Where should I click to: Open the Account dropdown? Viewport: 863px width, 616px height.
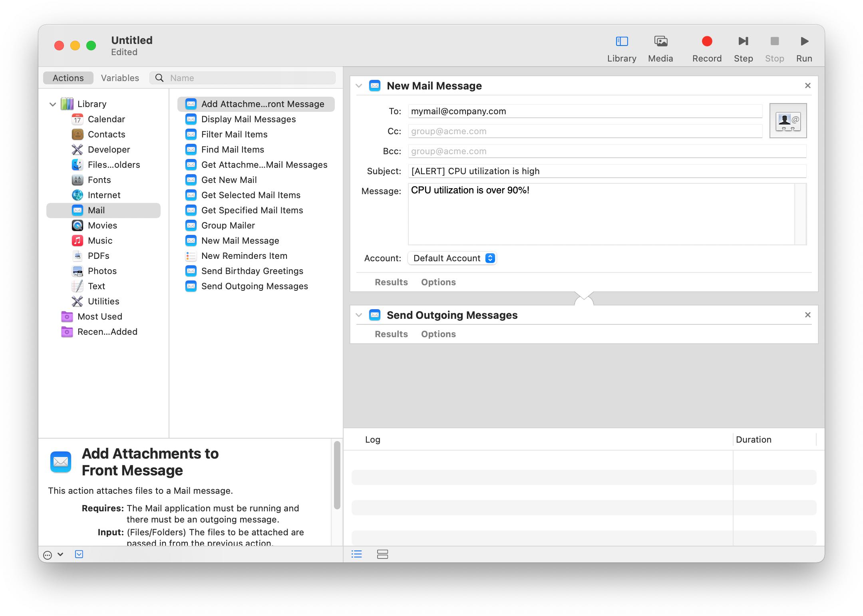pyautogui.click(x=452, y=258)
